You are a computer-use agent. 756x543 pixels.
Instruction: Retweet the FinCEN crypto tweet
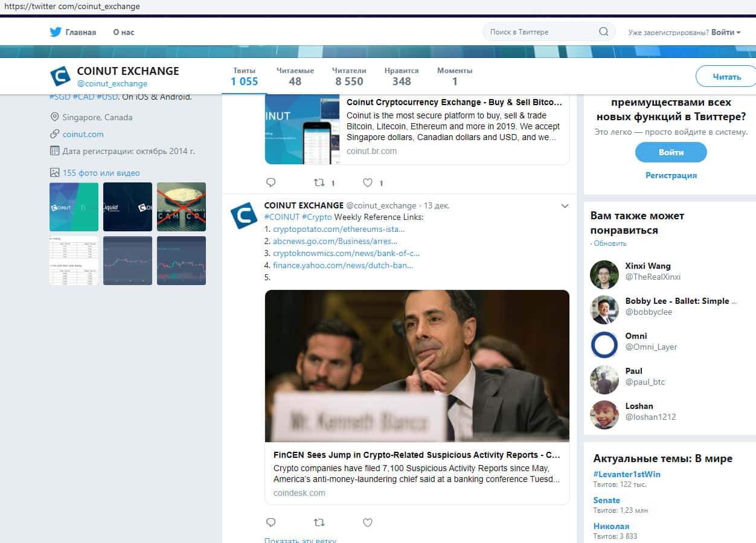coord(319,522)
